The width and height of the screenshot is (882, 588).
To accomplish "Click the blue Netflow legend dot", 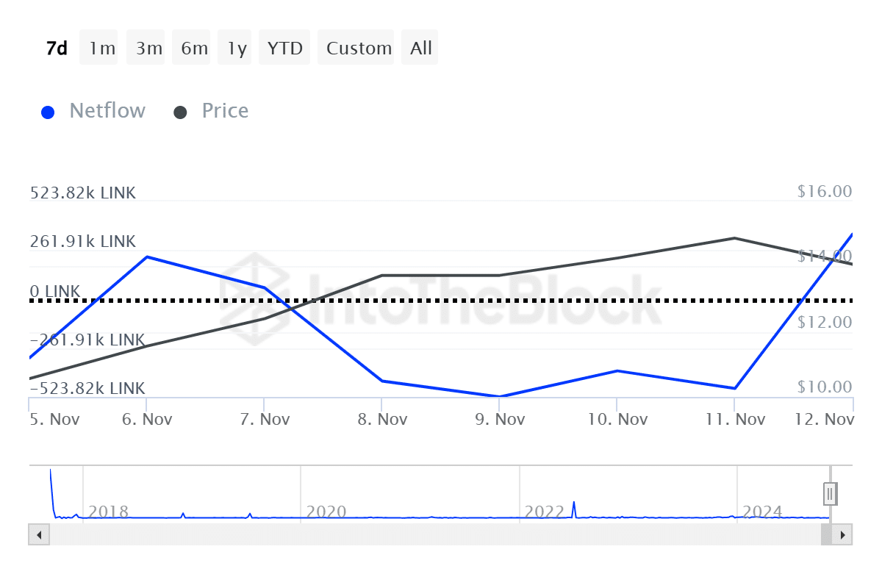I will pos(48,112).
